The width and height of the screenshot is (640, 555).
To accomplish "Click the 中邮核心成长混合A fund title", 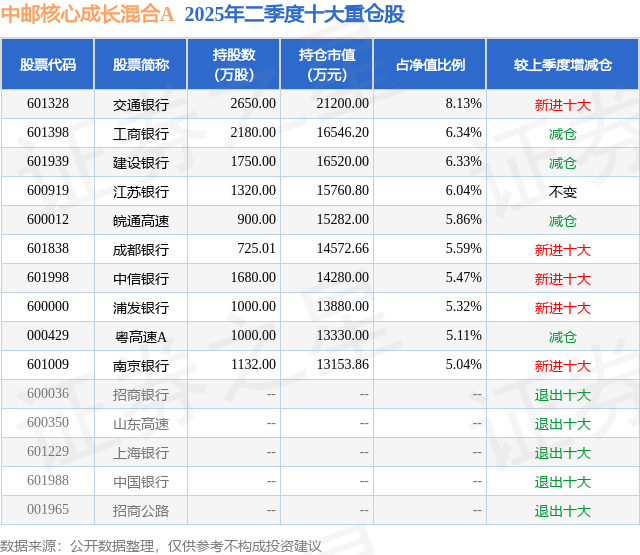I will tap(87, 14).
